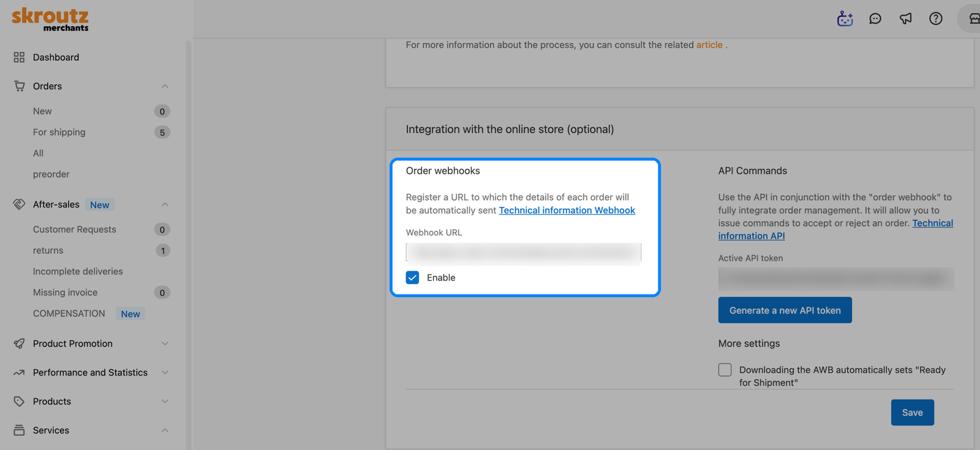Click the returns count badge 1
The image size is (980, 450).
coord(162,250)
